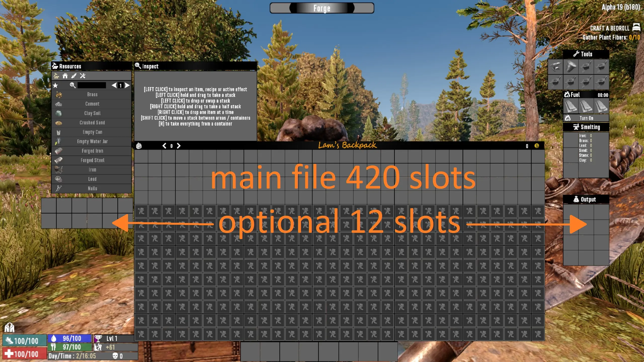
Task: Click the Output bag header icon
Action: pos(576,199)
